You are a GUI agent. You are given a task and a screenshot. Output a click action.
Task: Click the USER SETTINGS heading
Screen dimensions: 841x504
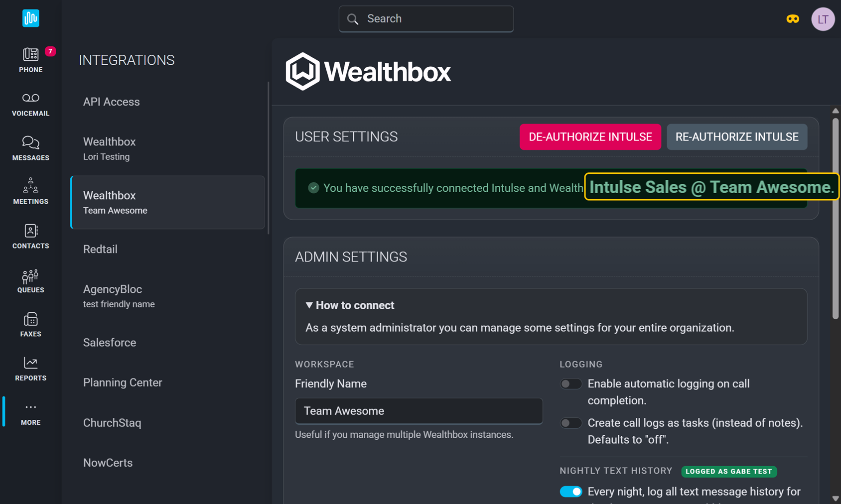(x=346, y=137)
